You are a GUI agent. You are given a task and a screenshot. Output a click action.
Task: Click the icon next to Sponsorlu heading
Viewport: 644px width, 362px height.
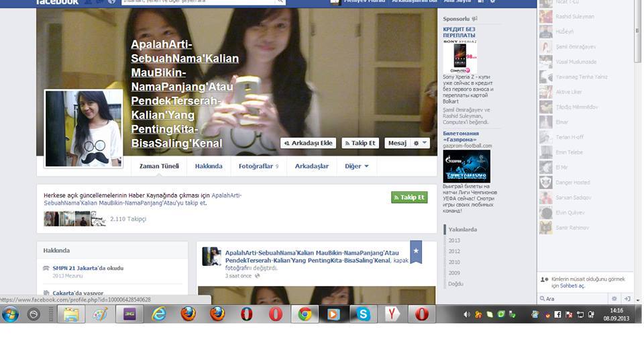[x=475, y=19]
